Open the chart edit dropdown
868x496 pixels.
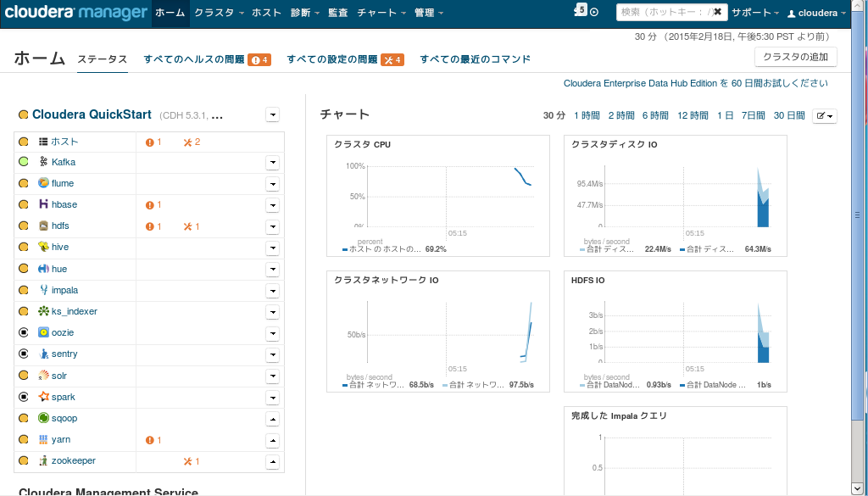[825, 115]
